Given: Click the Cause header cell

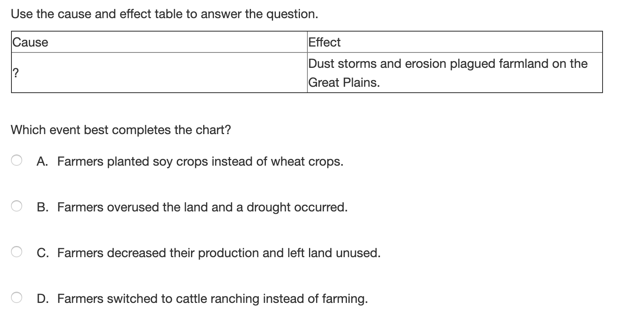Looking at the screenshot, I should point(159,42).
